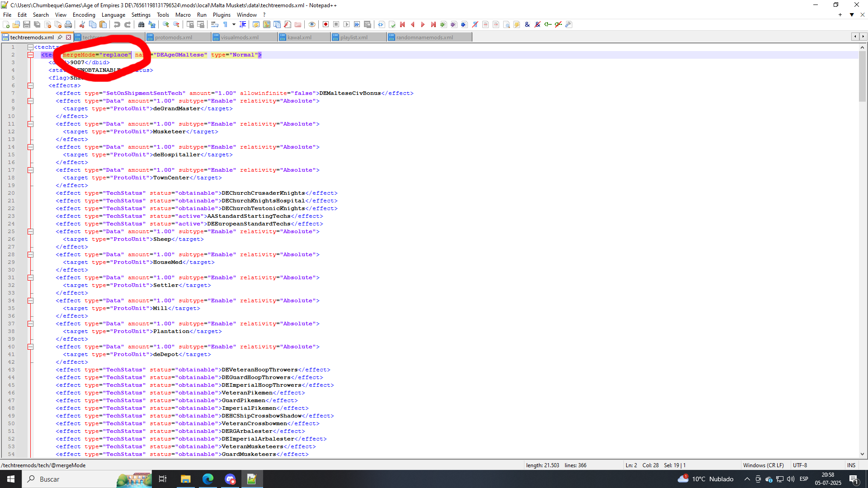Open the Find dialog via binoculars icon
868x488 pixels.
pyautogui.click(x=141, y=24)
